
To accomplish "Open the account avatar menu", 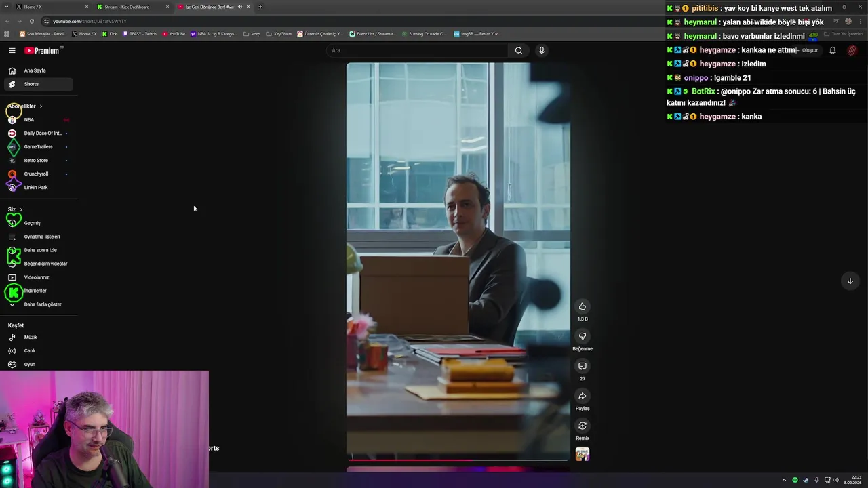I will tap(852, 50).
